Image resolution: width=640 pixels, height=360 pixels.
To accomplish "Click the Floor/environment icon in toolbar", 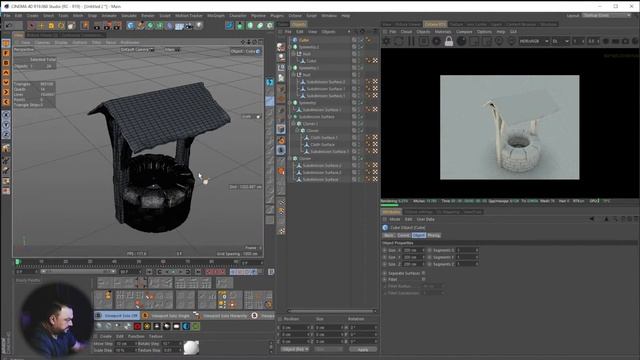I will (x=179, y=26).
